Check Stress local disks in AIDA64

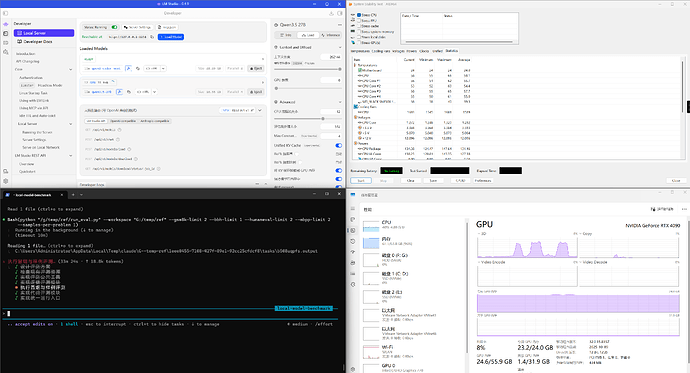tap(360, 37)
